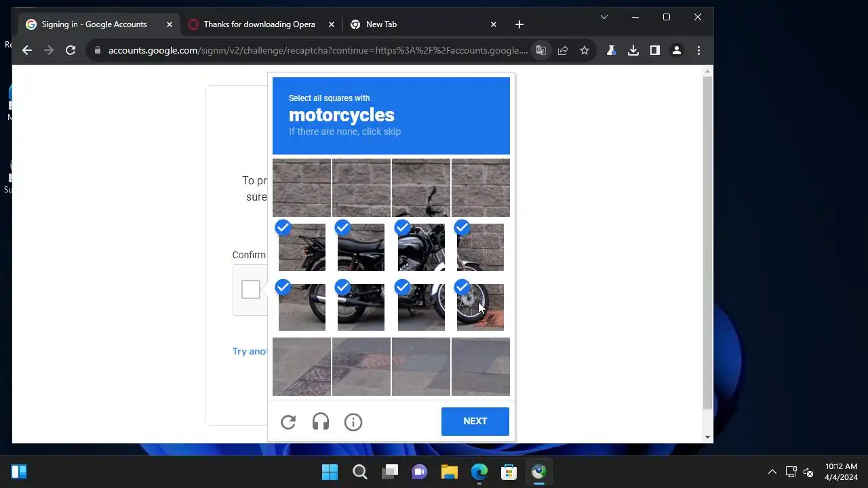Open the muted volume tray icon
The image size is (868, 488).
(808, 472)
